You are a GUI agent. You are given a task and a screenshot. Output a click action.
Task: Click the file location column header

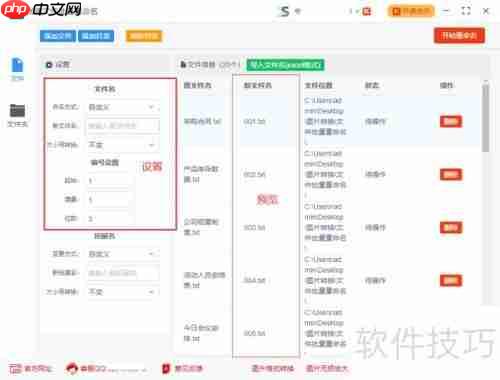coord(318,85)
